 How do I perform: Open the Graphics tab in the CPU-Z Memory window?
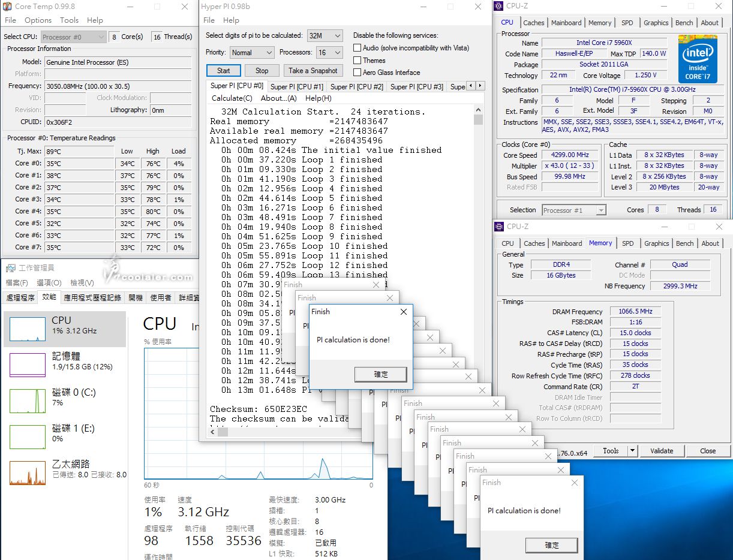656,243
